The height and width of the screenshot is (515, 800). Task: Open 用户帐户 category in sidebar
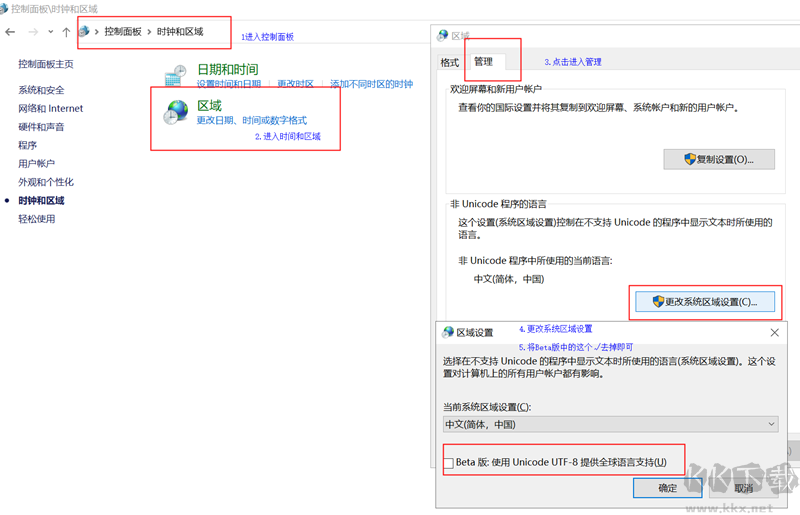click(37, 164)
